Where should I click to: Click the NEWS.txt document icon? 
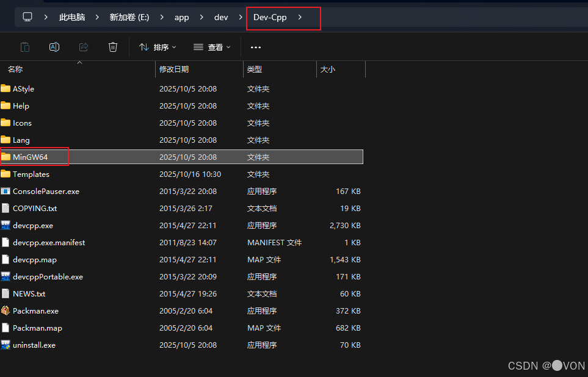click(x=5, y=293)
